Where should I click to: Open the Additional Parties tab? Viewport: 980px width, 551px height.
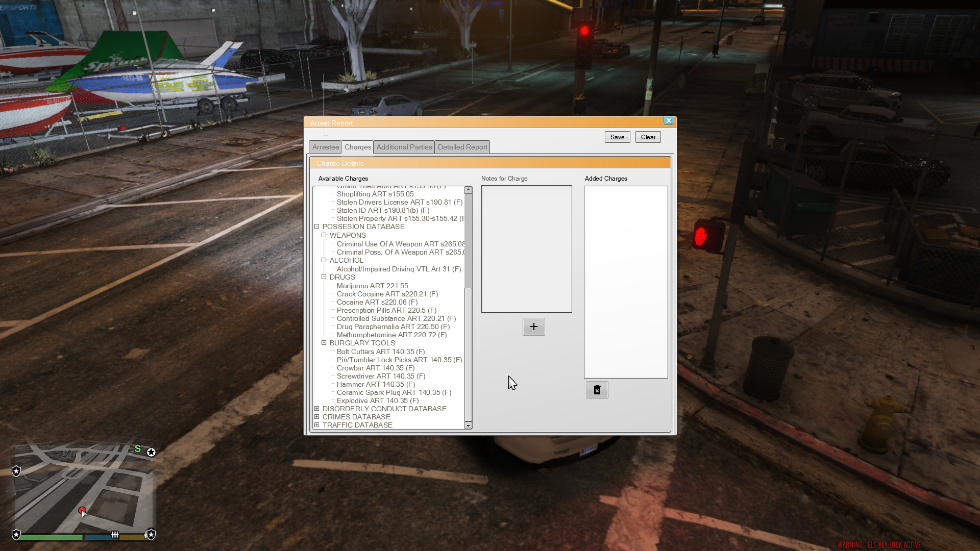coord(404,147)
